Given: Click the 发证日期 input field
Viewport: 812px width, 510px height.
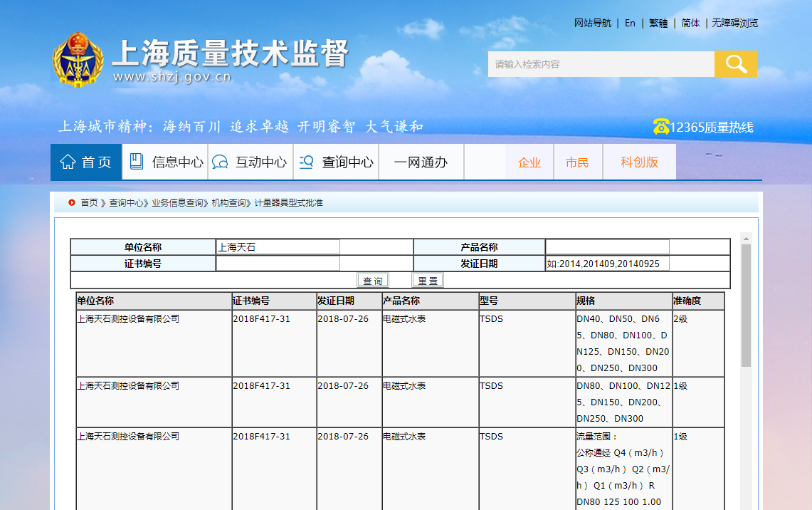Looking at the screenshot, I should pos(608,264).
